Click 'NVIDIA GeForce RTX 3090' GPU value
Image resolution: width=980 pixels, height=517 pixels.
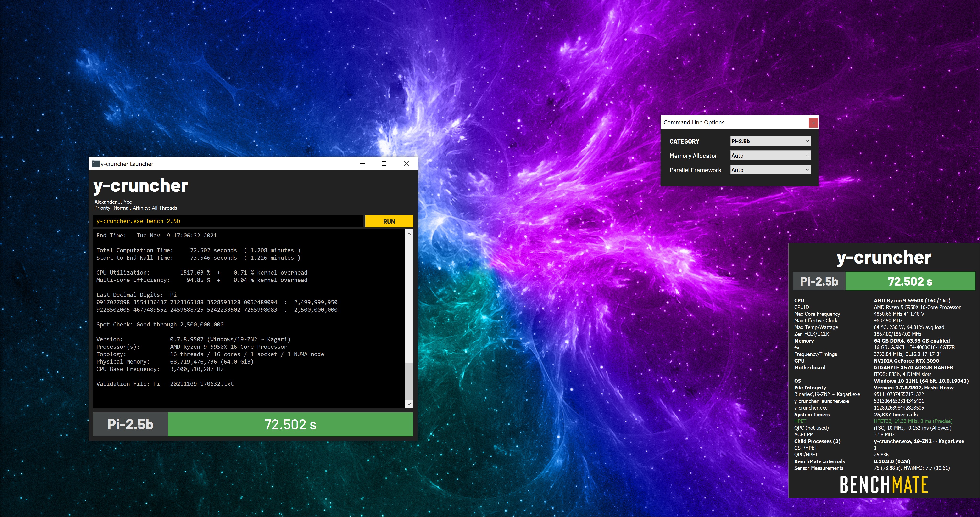coord(906,361)
